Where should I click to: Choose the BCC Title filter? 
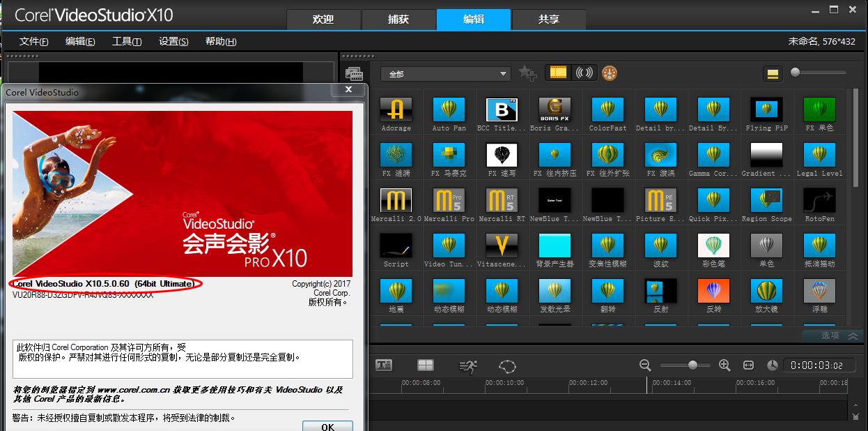pyautogui.click(x=502, y=109)
